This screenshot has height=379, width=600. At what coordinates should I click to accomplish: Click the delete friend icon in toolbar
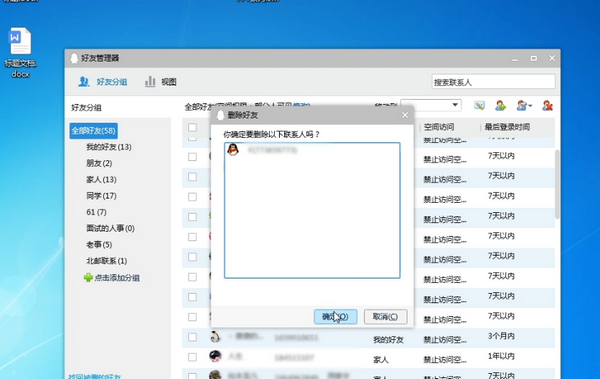click(x=547, y=106)
